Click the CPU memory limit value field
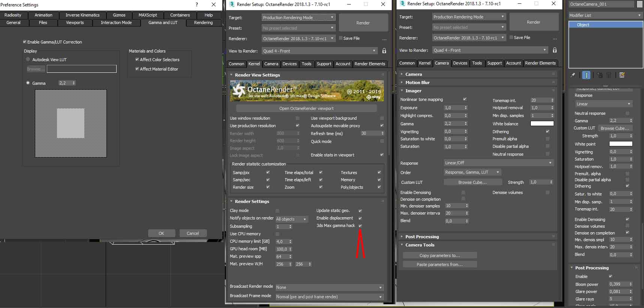This screenshot has height=308, width=644. 284,242
